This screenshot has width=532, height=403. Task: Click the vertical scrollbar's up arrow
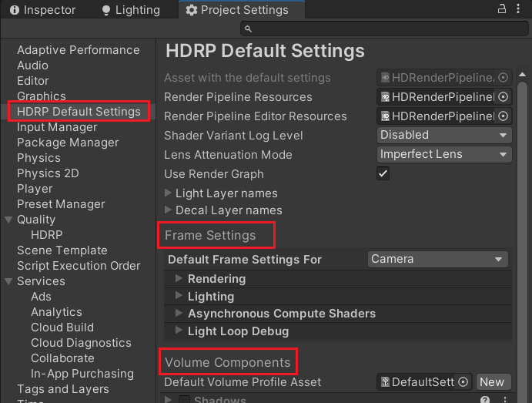click(x=522, y=74)
